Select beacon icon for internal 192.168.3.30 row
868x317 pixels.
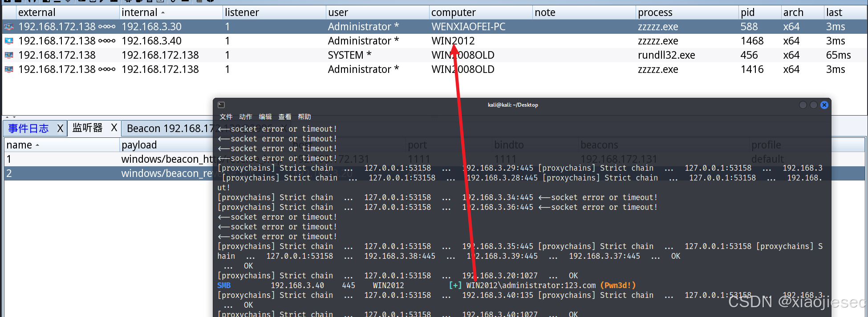point(9,27)
